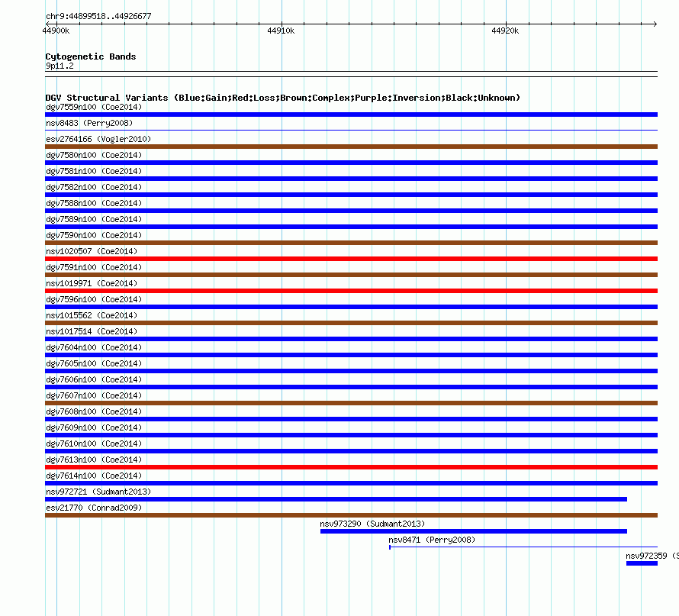Click the esv21770 (Conrad2009) label
679x616 pixels.
click(94, 508)
